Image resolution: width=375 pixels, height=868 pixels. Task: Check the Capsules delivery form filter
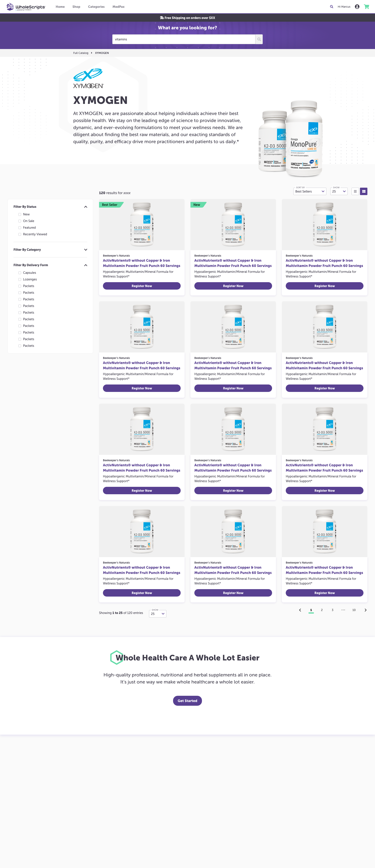tap(20, 273)
